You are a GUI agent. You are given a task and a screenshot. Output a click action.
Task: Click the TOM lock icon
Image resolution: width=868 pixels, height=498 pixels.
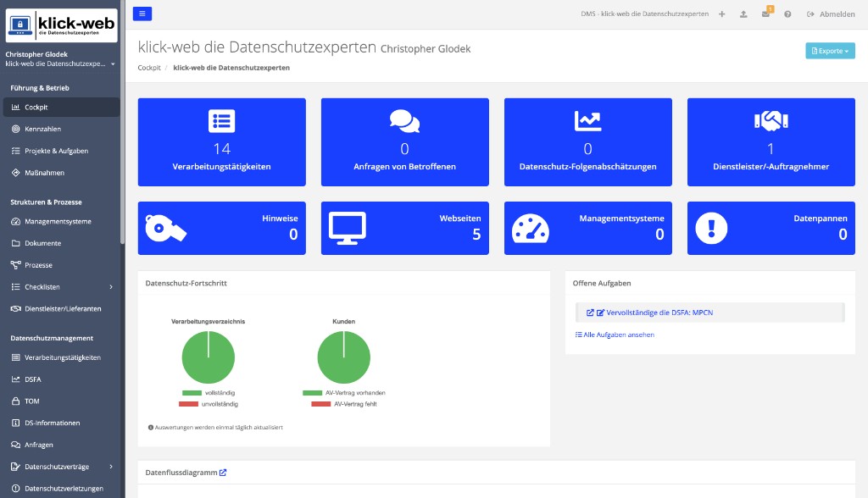click(15, 401)
